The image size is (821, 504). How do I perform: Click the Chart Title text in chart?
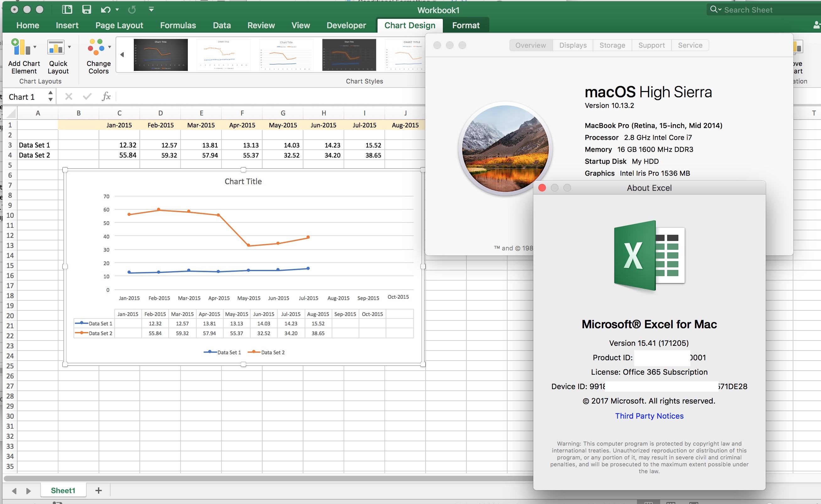(243, 181)
